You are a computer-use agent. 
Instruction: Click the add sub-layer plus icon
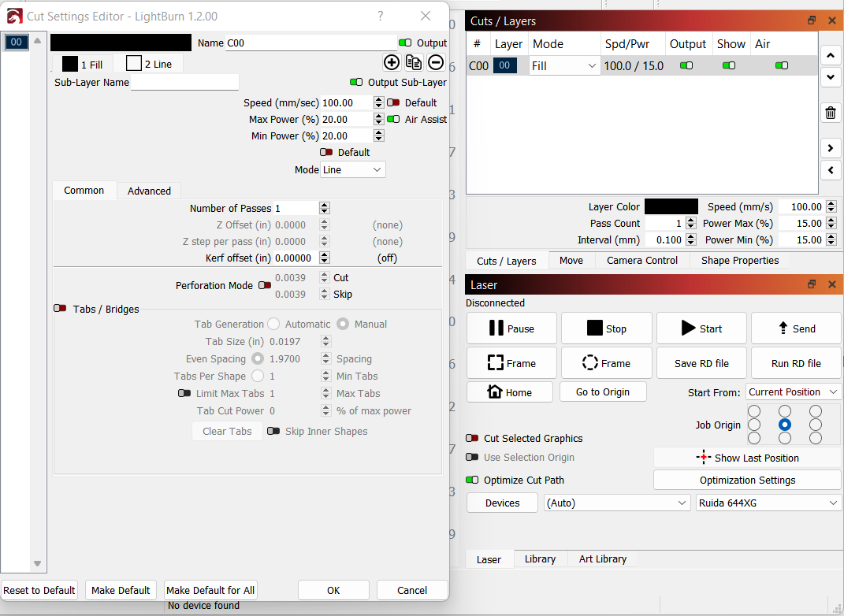click(x=392, y=63)
